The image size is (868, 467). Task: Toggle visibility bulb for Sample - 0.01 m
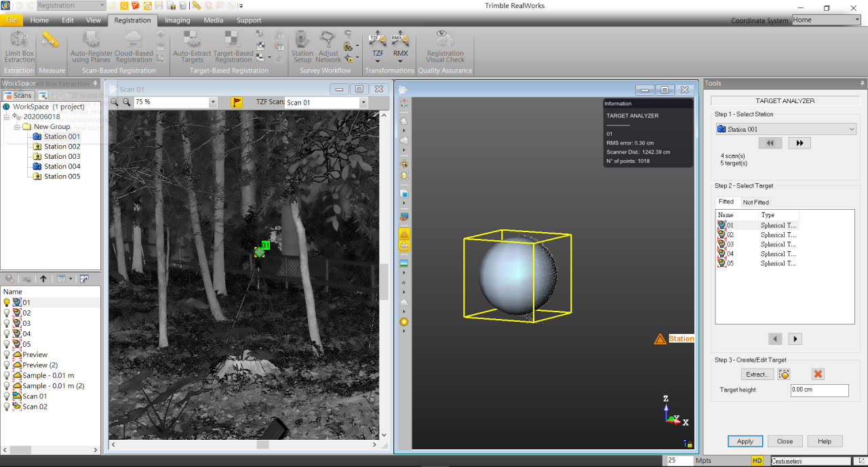[7, 375]
